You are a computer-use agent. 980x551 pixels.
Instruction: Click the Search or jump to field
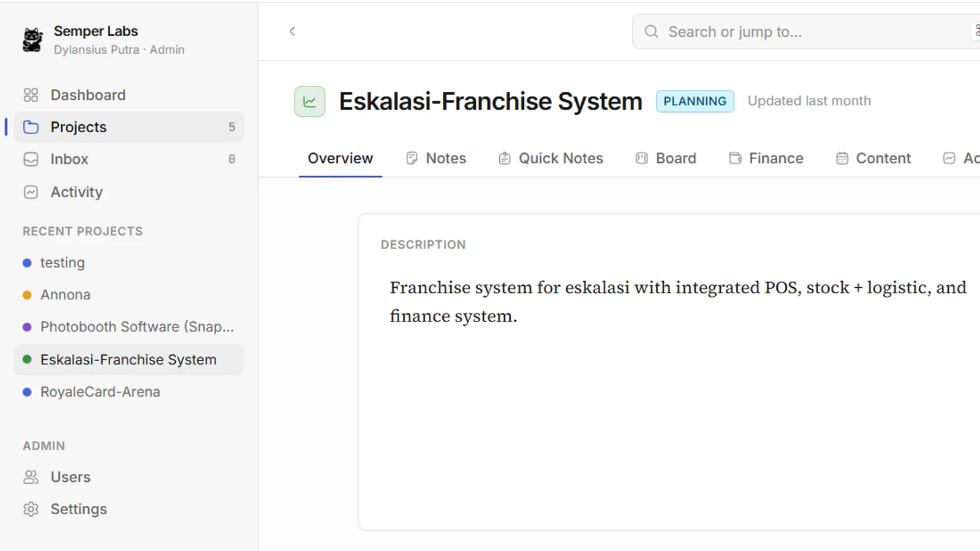(806, 31)
